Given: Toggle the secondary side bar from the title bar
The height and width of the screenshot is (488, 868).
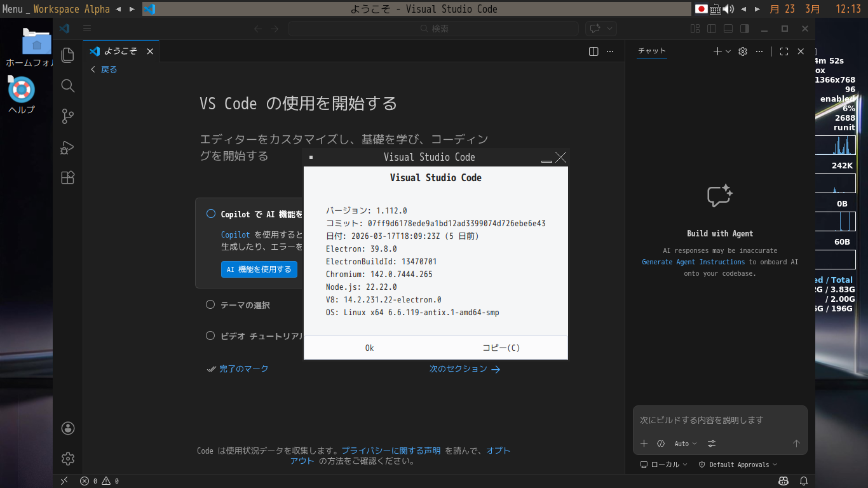Looking at the screenshot, I should (745, 29).
